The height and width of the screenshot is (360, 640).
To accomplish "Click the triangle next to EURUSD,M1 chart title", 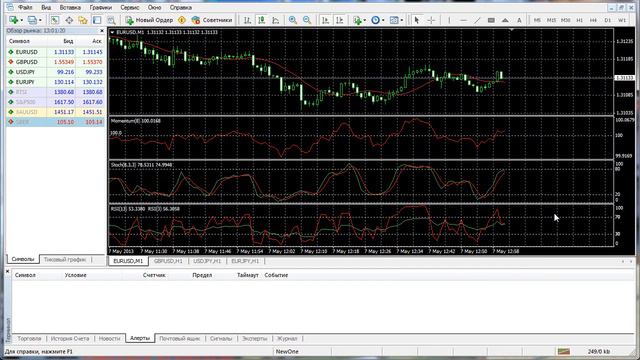I will (x=112, y=32).
